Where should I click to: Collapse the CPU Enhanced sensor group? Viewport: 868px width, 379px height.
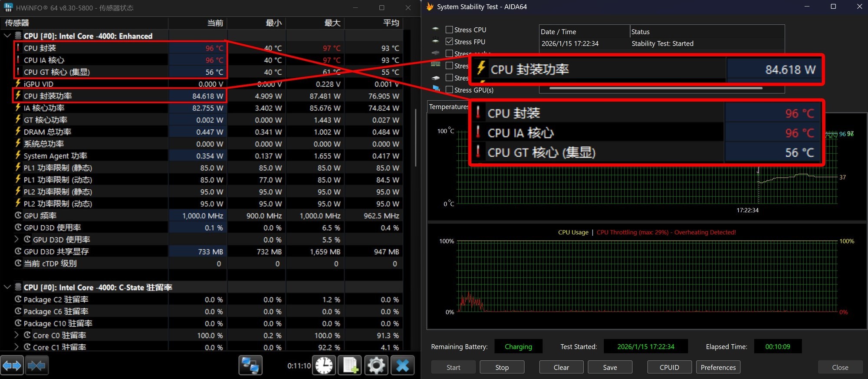(7, 36)
